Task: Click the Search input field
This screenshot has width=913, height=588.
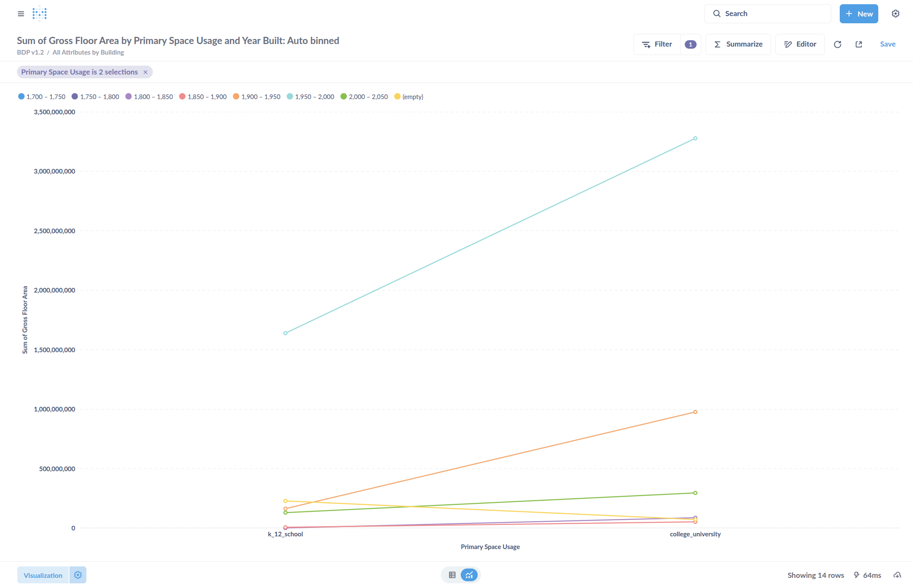Action: (767, 14)
